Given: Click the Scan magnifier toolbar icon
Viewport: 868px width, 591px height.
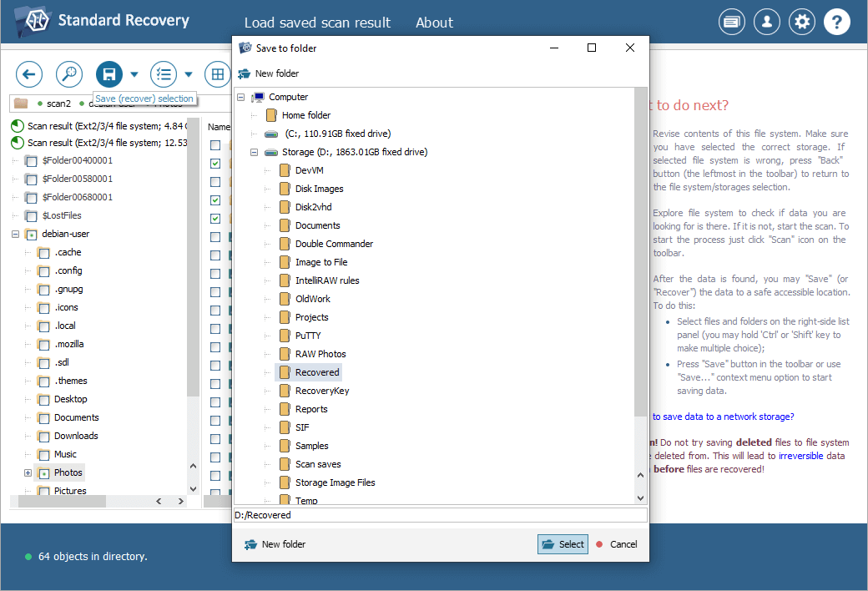Looking at the screenshot, I should point(69,74).
